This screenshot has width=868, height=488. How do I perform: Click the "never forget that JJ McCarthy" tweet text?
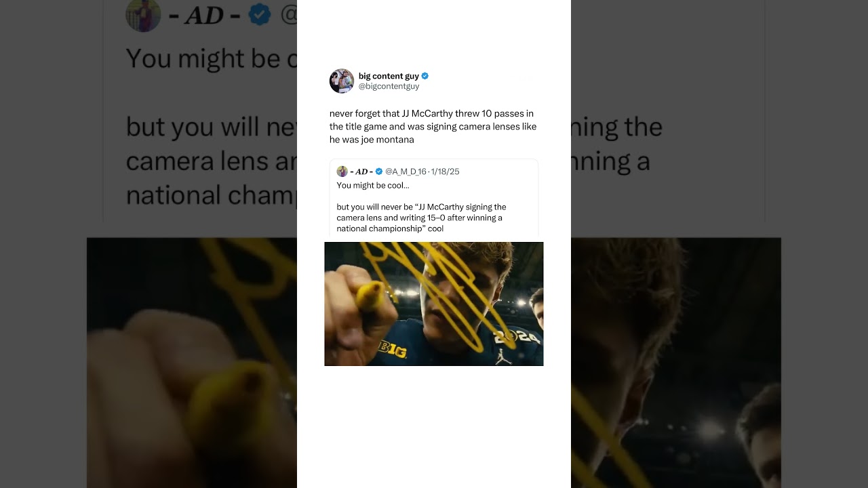pos(433,127)
